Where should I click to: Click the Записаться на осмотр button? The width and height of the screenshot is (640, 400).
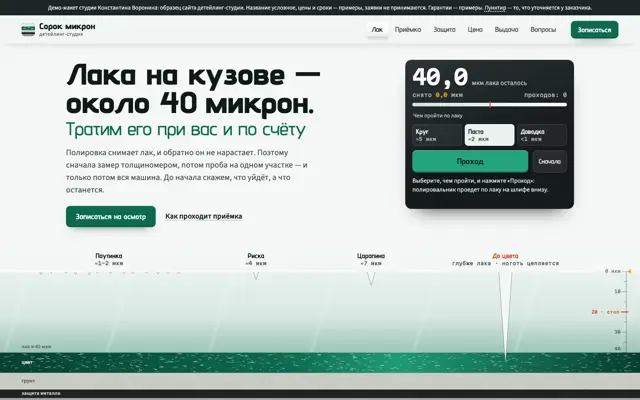[111, 216]
